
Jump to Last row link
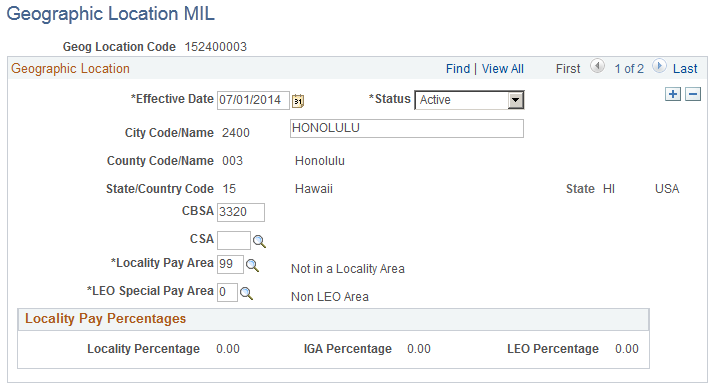685,69
